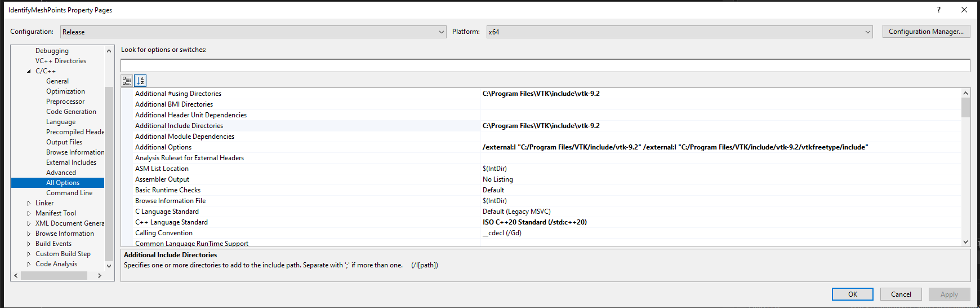This screenshot has width=980, height=308.
Task: Open the Precompiled Headers page
Action: click(75, 132)
